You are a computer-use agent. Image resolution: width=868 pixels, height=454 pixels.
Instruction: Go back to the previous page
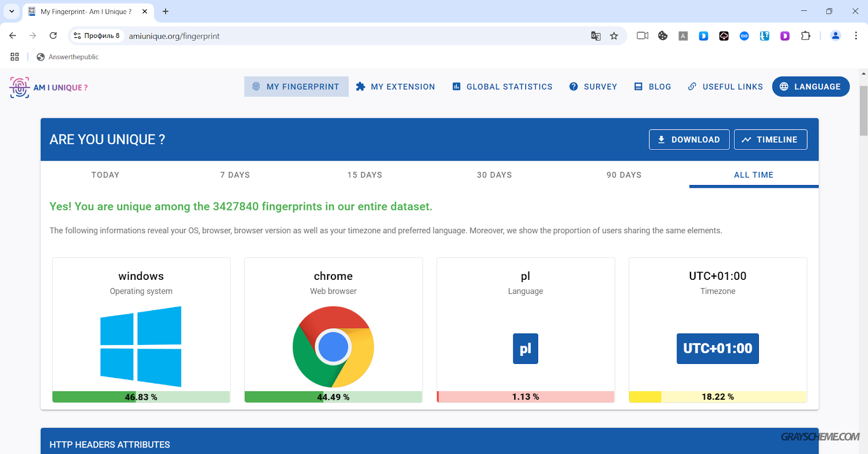[x=12, y=36]
